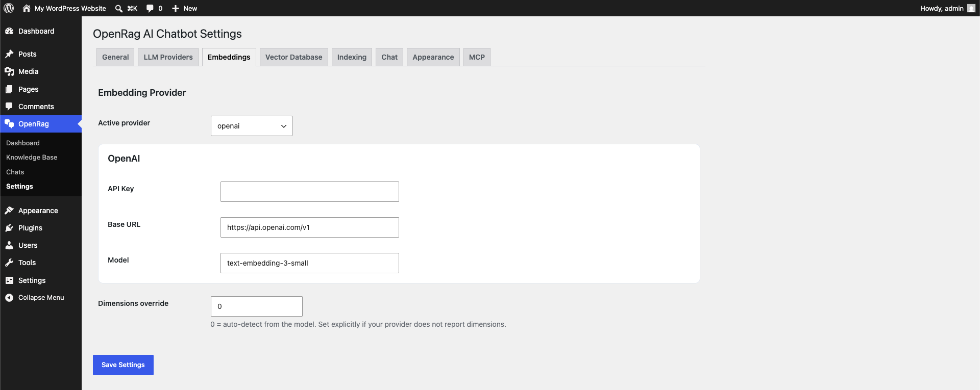Click Collapse Menu label
Image resolution: width=980 pixels, height=390 pixels.
41,298
